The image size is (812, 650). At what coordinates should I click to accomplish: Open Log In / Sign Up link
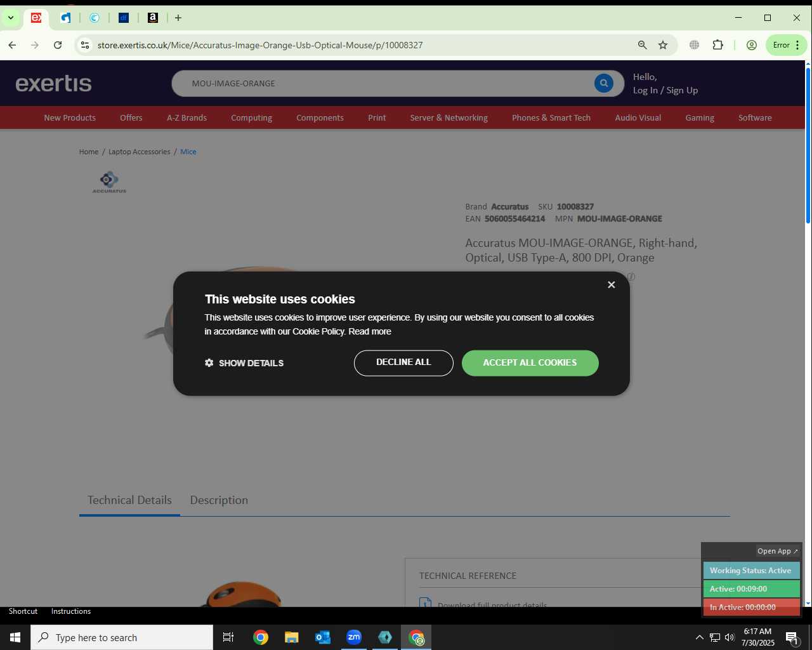[665, 90]
